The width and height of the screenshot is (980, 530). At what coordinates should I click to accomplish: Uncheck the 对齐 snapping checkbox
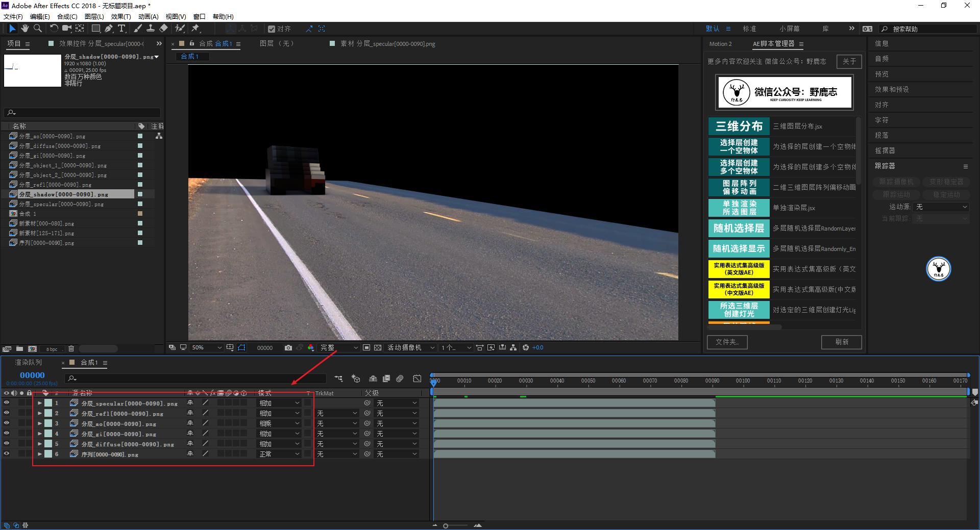272,29
